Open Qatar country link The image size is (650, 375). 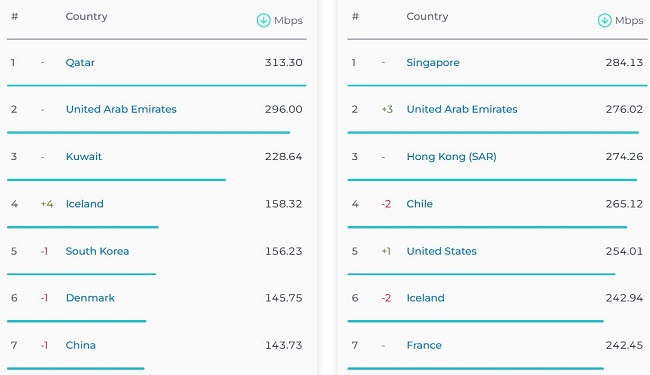[80, 63]
